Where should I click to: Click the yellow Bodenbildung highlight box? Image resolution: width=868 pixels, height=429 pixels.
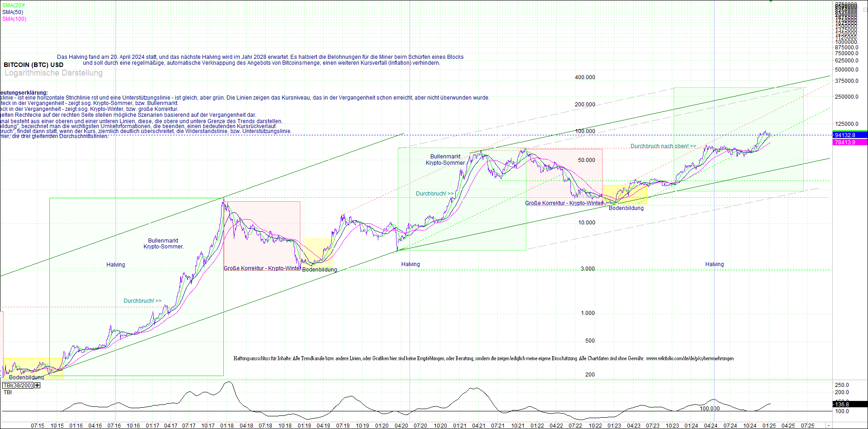(x=625, y=195)
